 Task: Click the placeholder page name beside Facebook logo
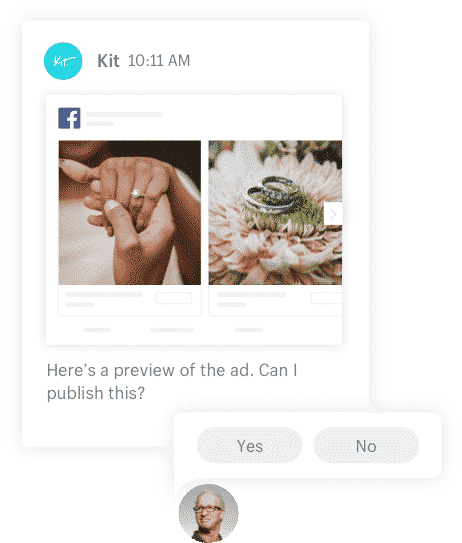[124, 114]
